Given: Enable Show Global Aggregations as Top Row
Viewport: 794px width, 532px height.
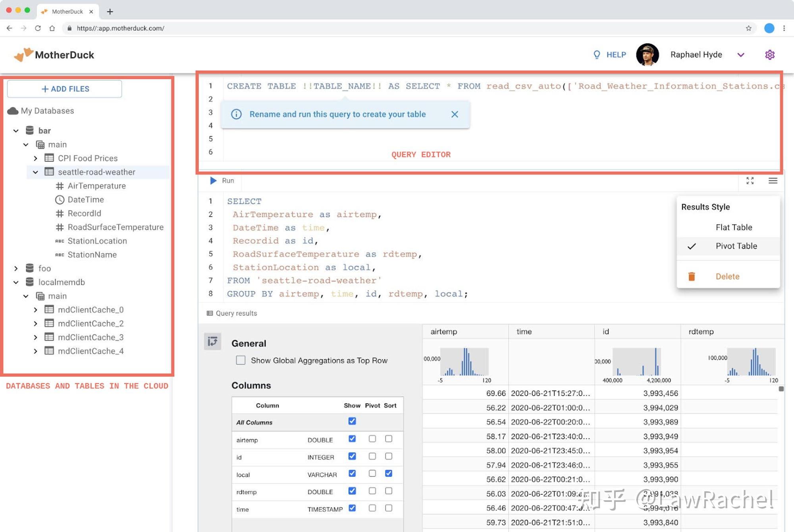Looking at the screenshot, I should [x=241, y=360].
